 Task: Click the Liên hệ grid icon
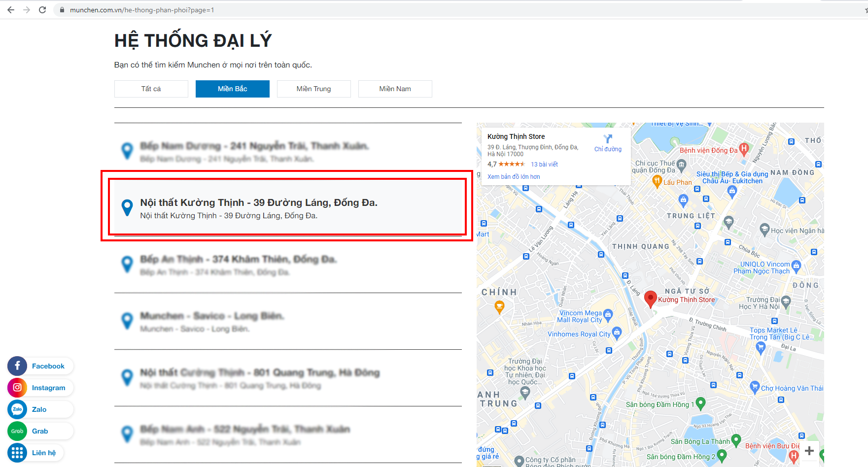17,453
